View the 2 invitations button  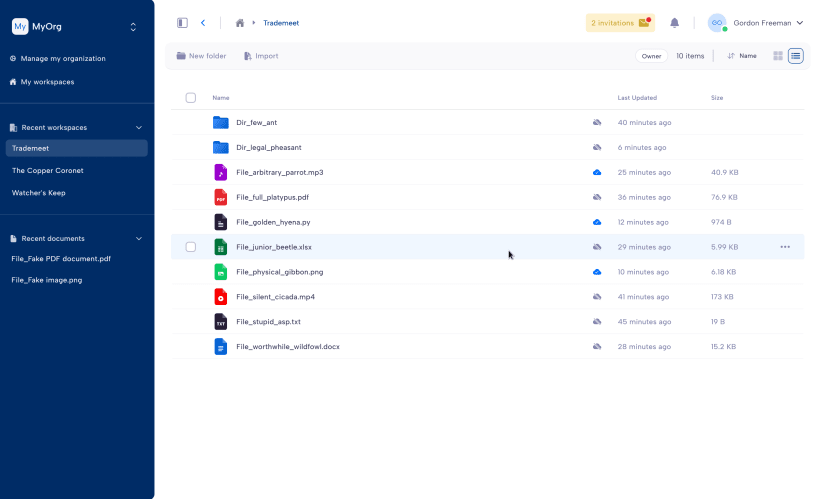[x=620, y=23]
